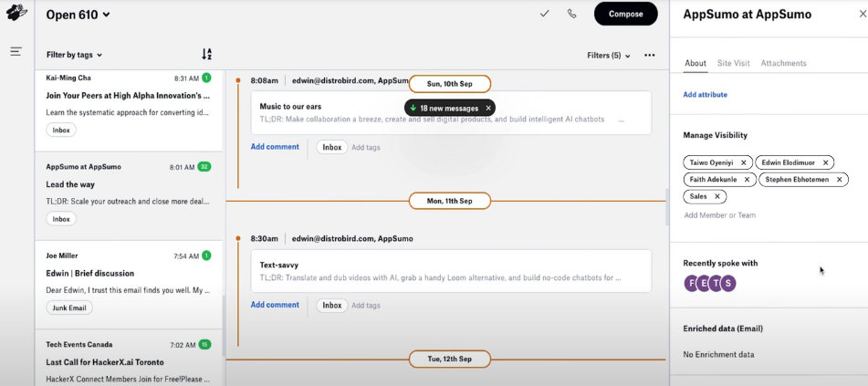Viewport: 868px width, 386px height.
Task: Remove the Sales team visibility chip
Action: click(717, 196)
